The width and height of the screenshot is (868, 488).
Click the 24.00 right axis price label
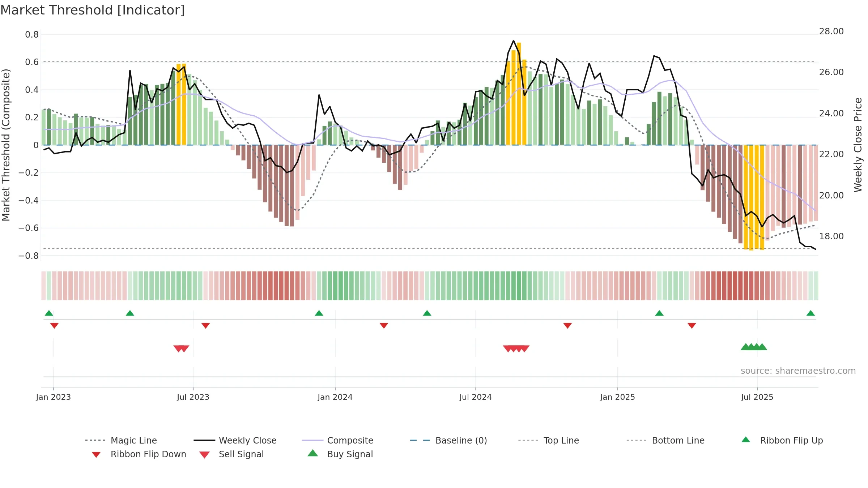click(831, 114)
